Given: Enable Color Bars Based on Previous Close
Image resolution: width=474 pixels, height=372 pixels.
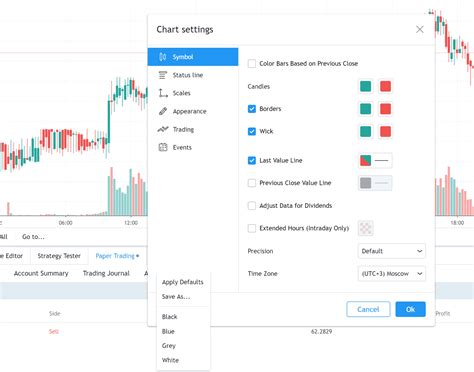Looking at the screenshot, I should [x=252, y=63].
